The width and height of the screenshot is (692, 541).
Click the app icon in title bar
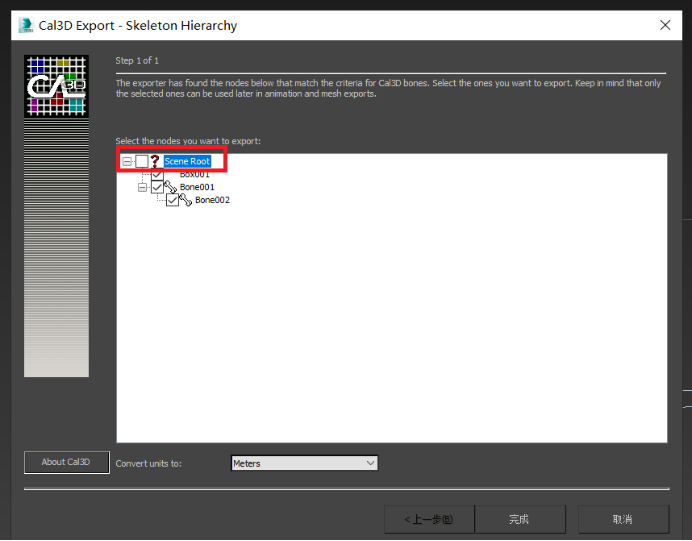click(x=26, y=25)
